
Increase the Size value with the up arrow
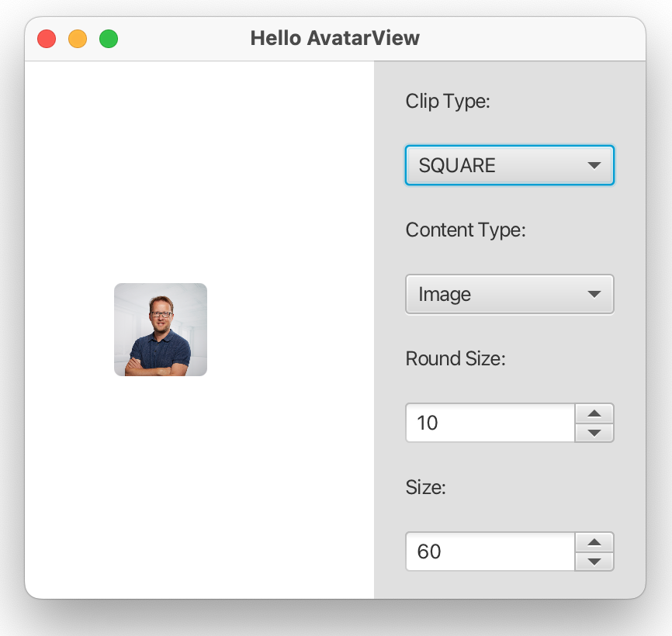(594, 542)
